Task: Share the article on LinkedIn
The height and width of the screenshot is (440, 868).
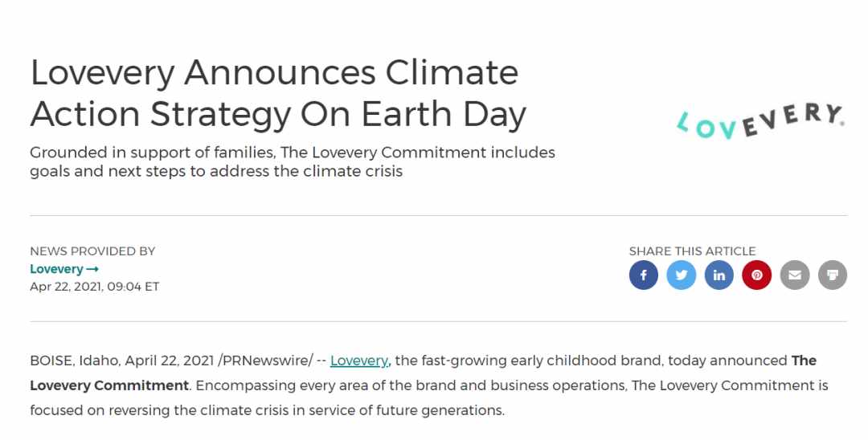Action: (x=719, y=275)
